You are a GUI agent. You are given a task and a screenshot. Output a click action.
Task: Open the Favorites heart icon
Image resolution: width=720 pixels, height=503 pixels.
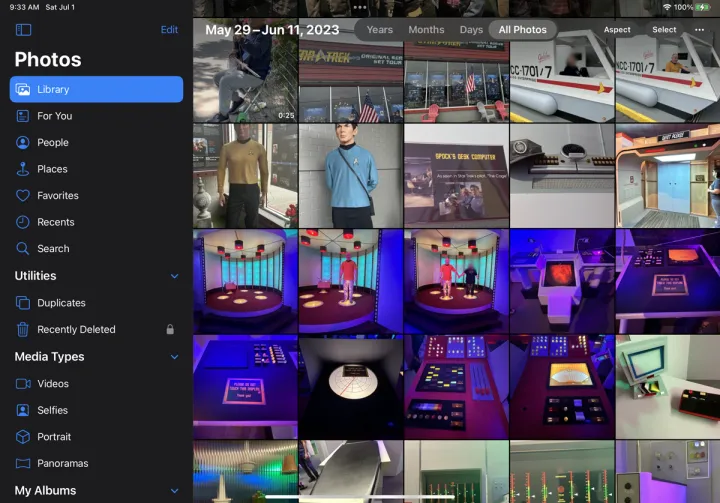[23, 196]
